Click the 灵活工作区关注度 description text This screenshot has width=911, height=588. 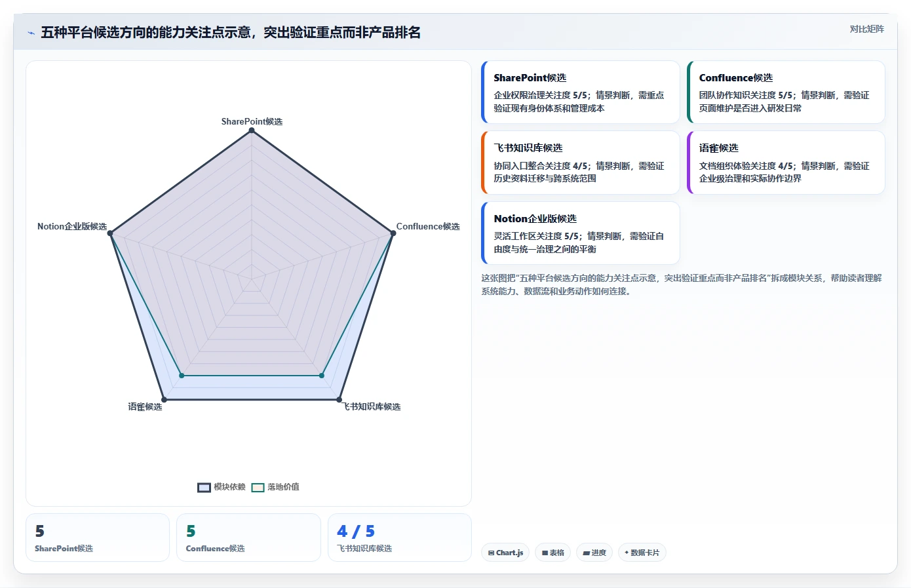point(579,243)
